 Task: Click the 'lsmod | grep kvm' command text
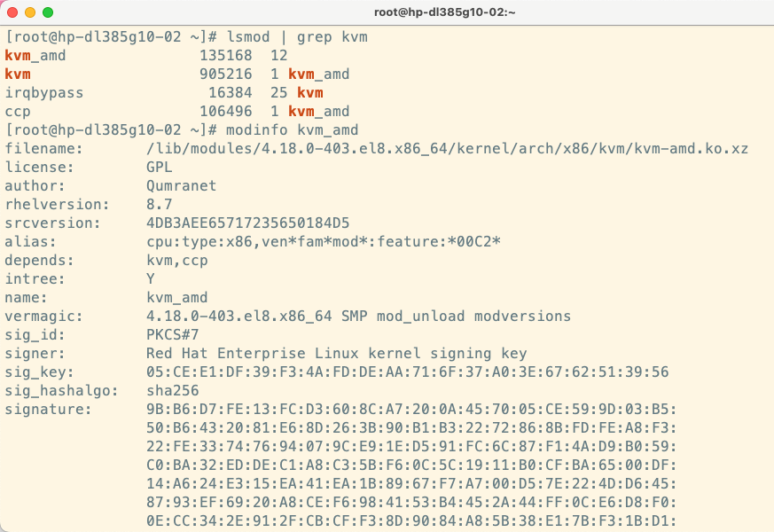click(x=297, y=37)
